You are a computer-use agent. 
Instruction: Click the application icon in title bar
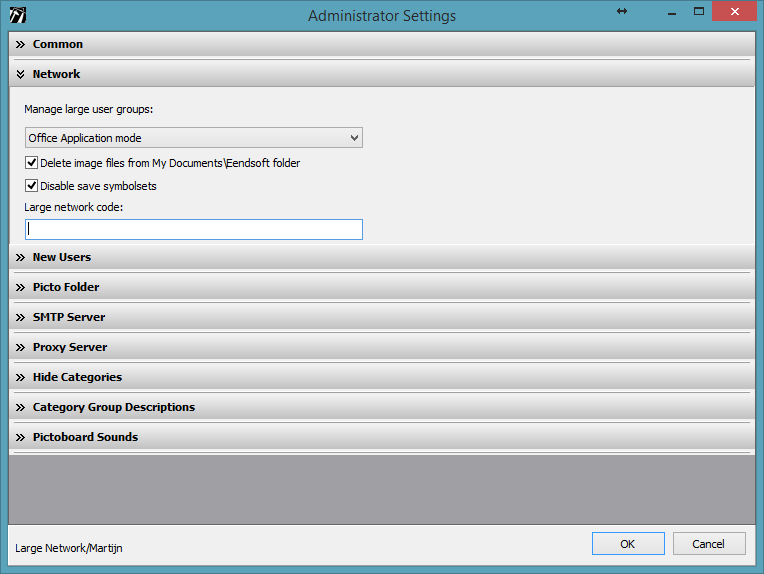[17, 14]
